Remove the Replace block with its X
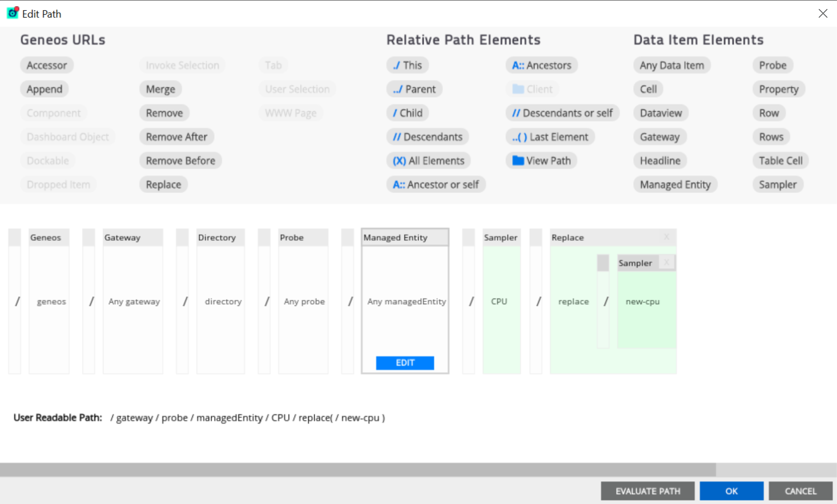 click(666, 237)
